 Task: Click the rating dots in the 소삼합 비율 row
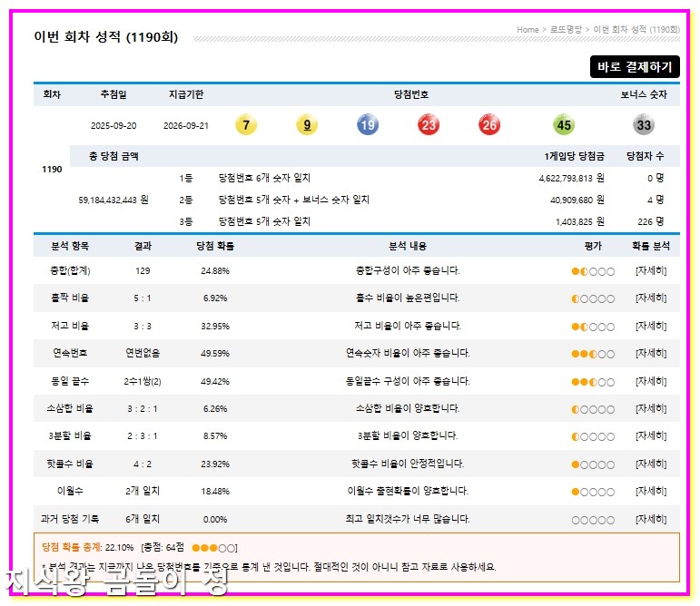coord(593,409)
